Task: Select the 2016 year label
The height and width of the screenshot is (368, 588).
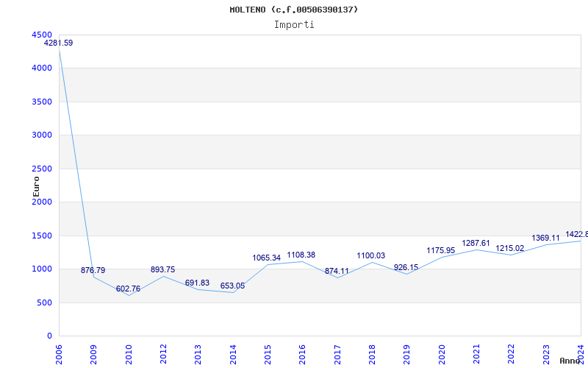Action: (x=303, y=354)
